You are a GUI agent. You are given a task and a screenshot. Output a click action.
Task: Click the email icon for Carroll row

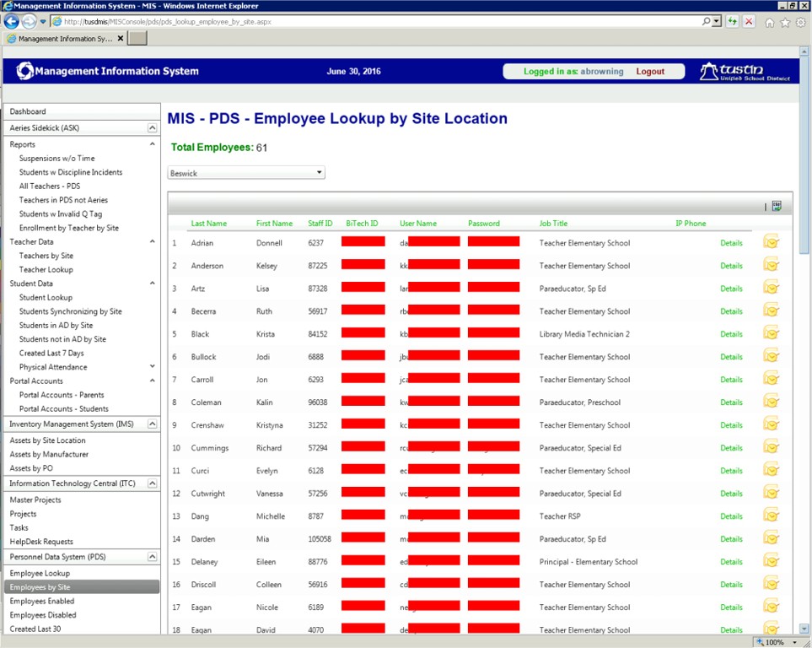(771, 379)
